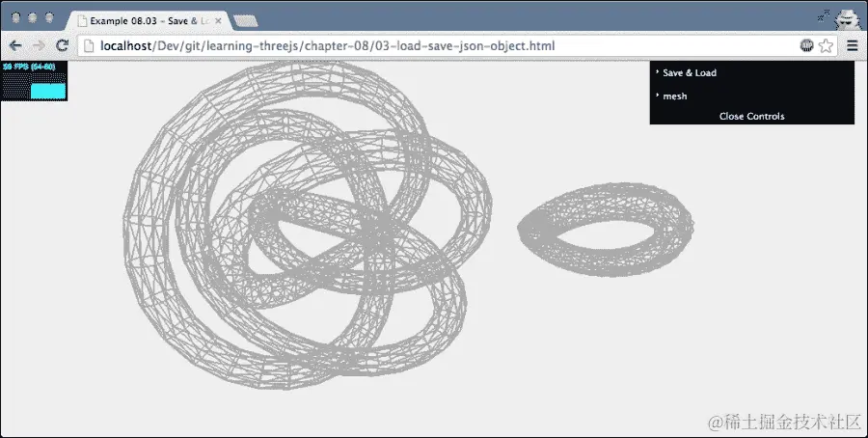The width and height of the screenshot is (868, 438).
Task: Toggle the FPS stats panel mode
Action: tap(35, 81)
